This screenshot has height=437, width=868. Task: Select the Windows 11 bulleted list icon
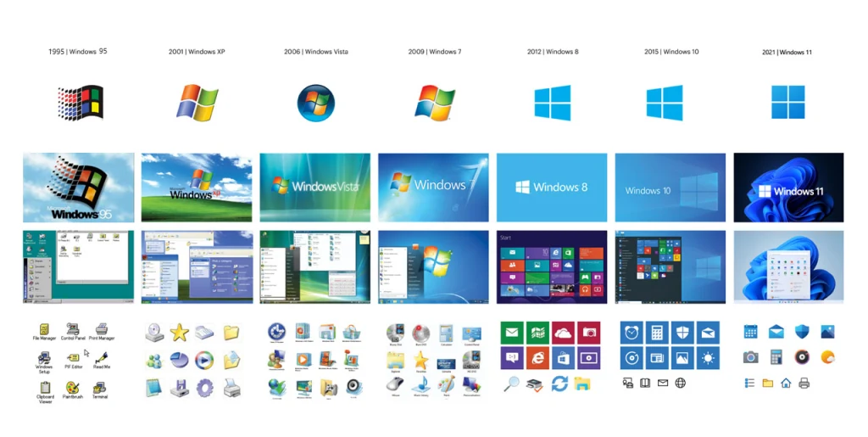click(x=749, y=383)
